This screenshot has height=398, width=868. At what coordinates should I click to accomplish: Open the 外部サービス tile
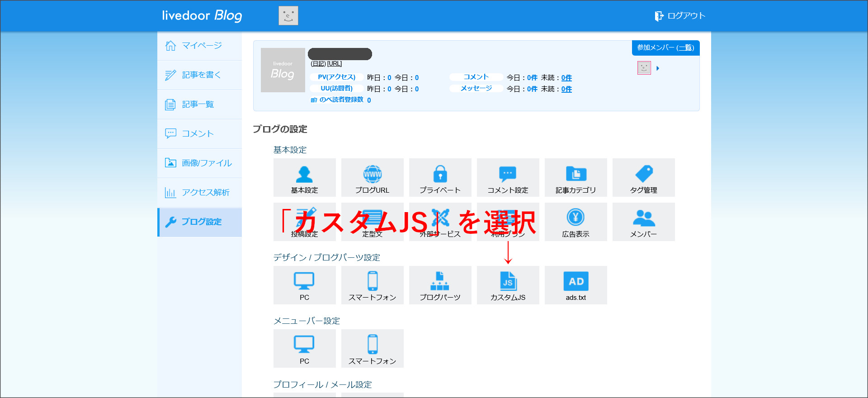pyautogui.click(x=440, y=222)
